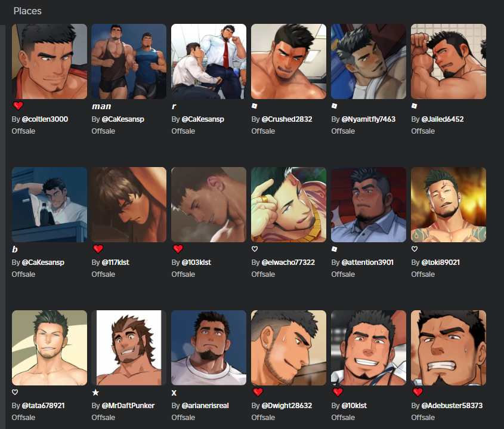The image size is (504, 429).
Task: Open creator profile @CaKesansp under 'man'
Action: click(x=123, y=119)
